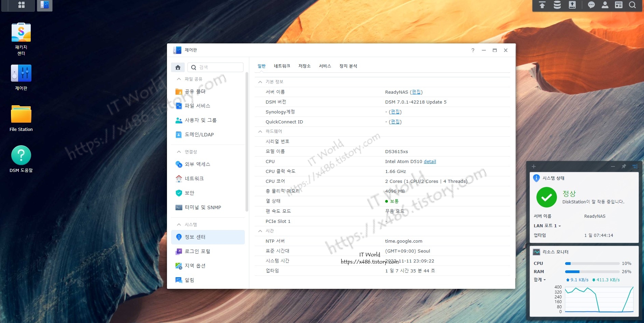644x323 pixels.
Task: Open 합계 network dropdown in widget
Action: click(540, 280)
